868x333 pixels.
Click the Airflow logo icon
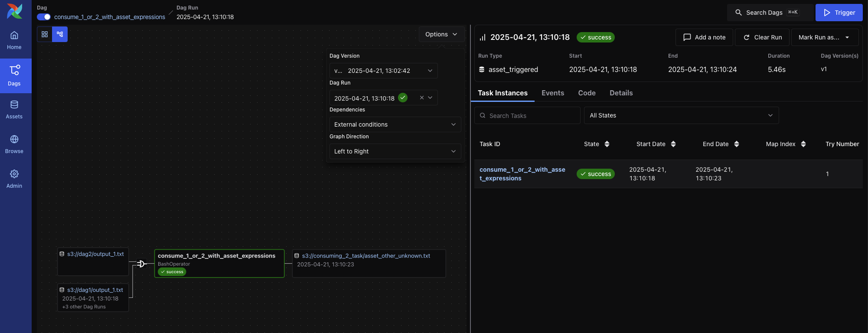(x=15, y=11)
